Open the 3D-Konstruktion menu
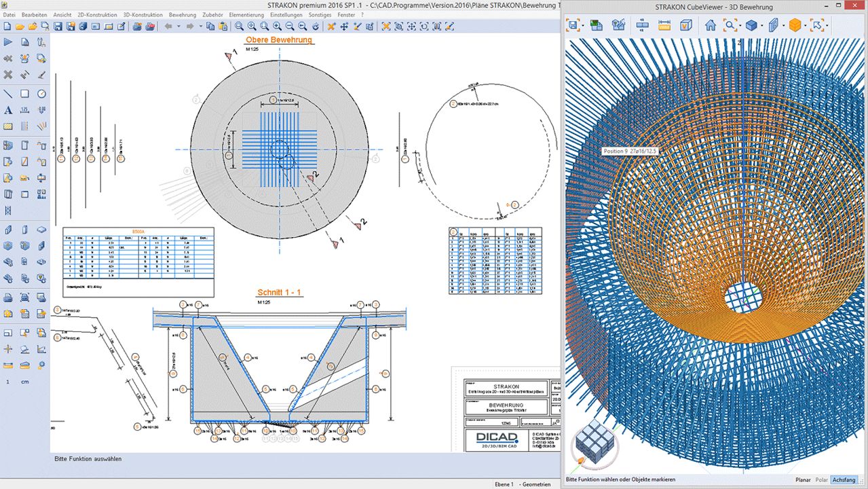This screenshot has height=489, width=868. [x=143, y=14]
